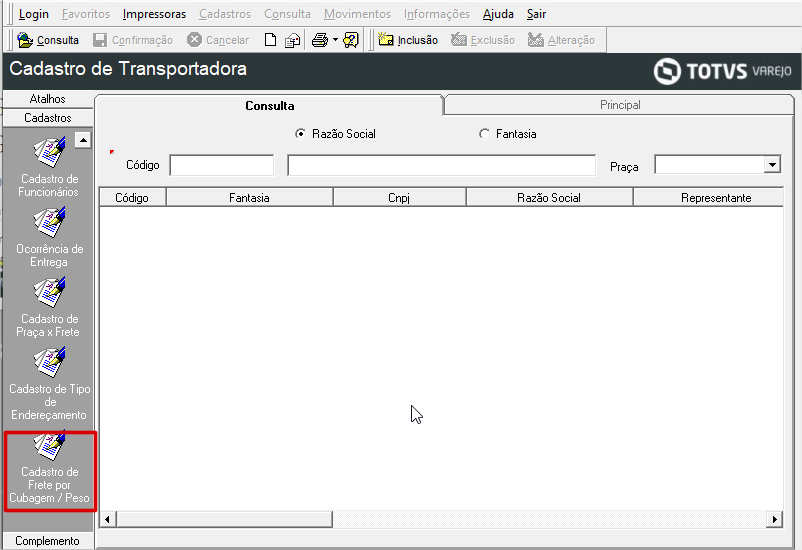Open the Praça dropdown
This screenshot has height=550, width=802.
[x=772, y=165]
